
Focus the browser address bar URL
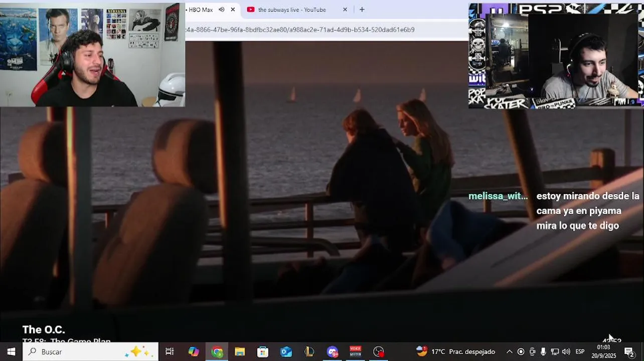point(300,30)
